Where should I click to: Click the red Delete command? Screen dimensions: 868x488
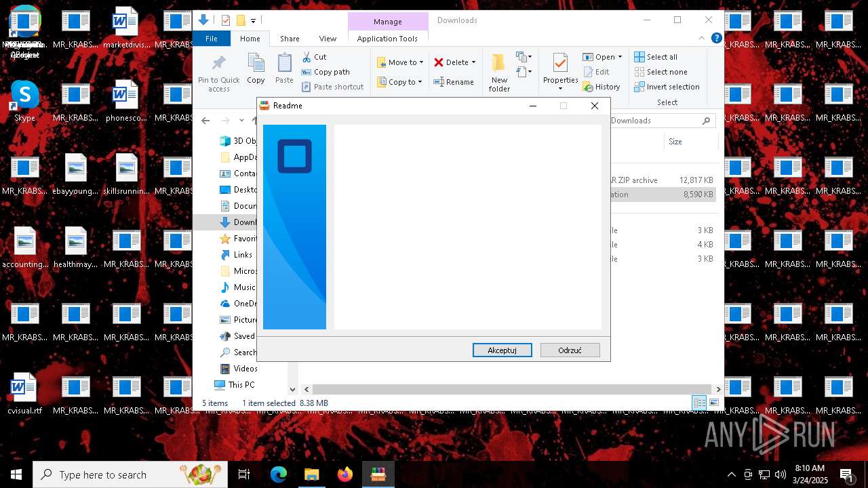pyautogui.click(x=451, y=62)
